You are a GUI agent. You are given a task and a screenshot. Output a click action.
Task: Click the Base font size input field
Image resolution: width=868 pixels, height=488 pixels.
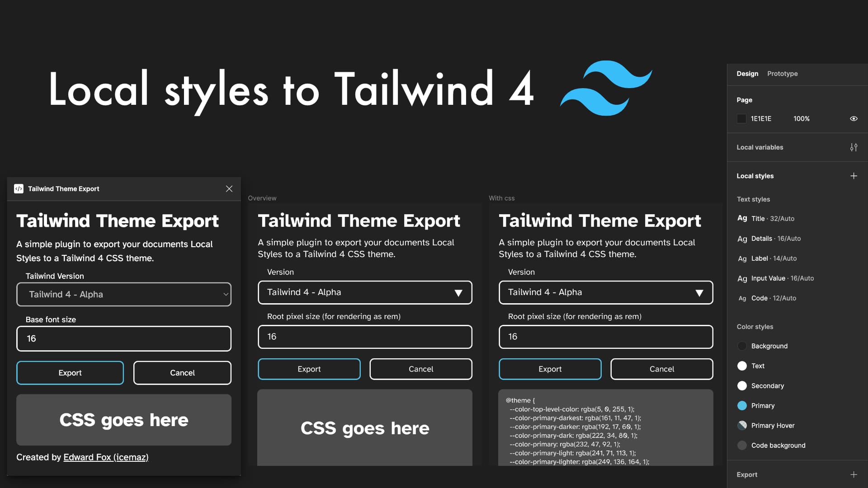pos(124,338)
